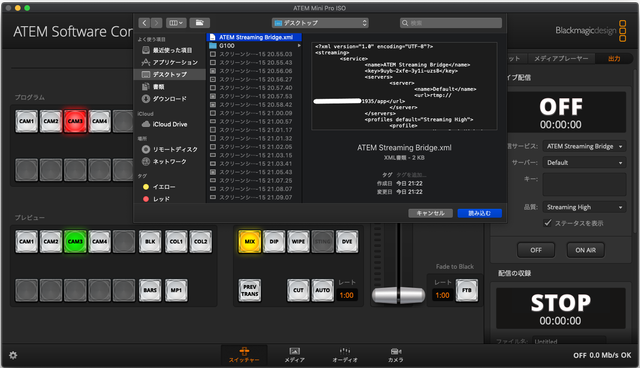
Task: Filter by the レッド tag
Action: (169, 199)
